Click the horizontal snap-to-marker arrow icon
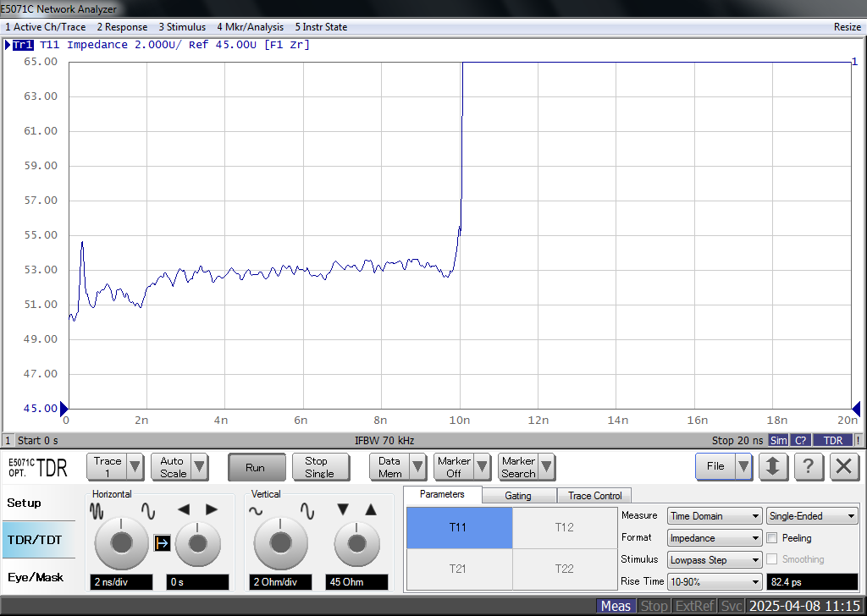Viewport: 867px width, 616px height. click(x=162, y=543)
